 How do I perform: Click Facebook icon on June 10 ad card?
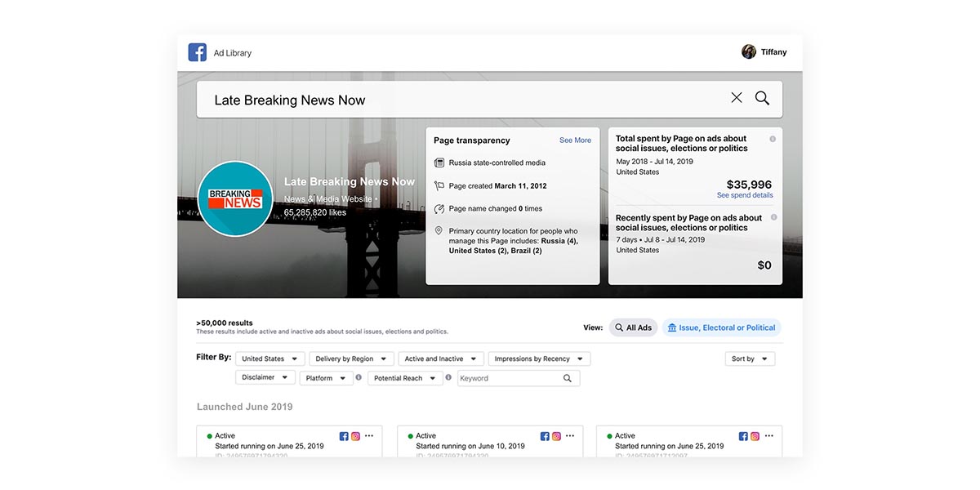tap(545, 436)
